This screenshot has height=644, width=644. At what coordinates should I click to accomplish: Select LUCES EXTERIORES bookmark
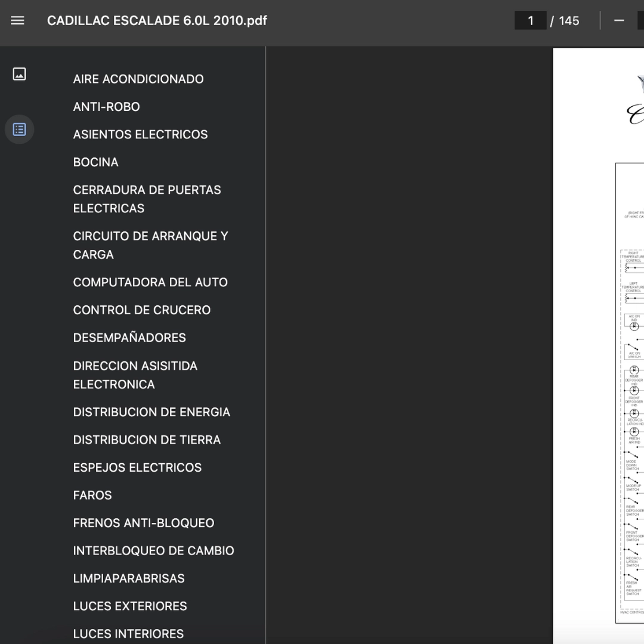[x=130, y=606]
